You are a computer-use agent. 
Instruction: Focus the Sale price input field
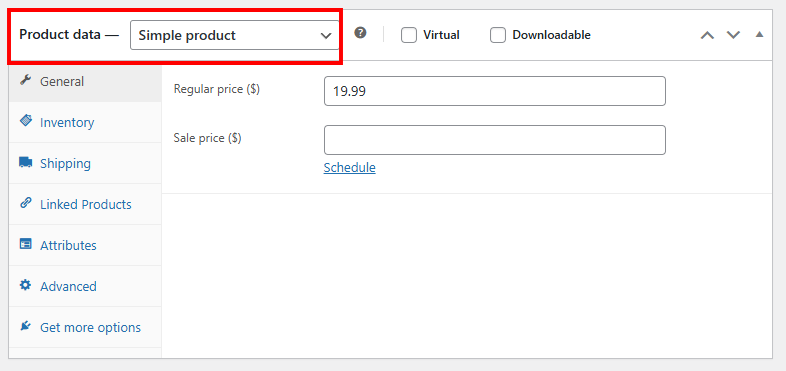tap(495, 140)
